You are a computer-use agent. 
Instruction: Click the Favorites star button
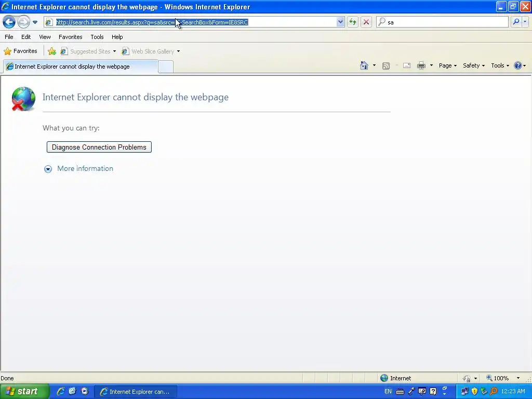20,51
